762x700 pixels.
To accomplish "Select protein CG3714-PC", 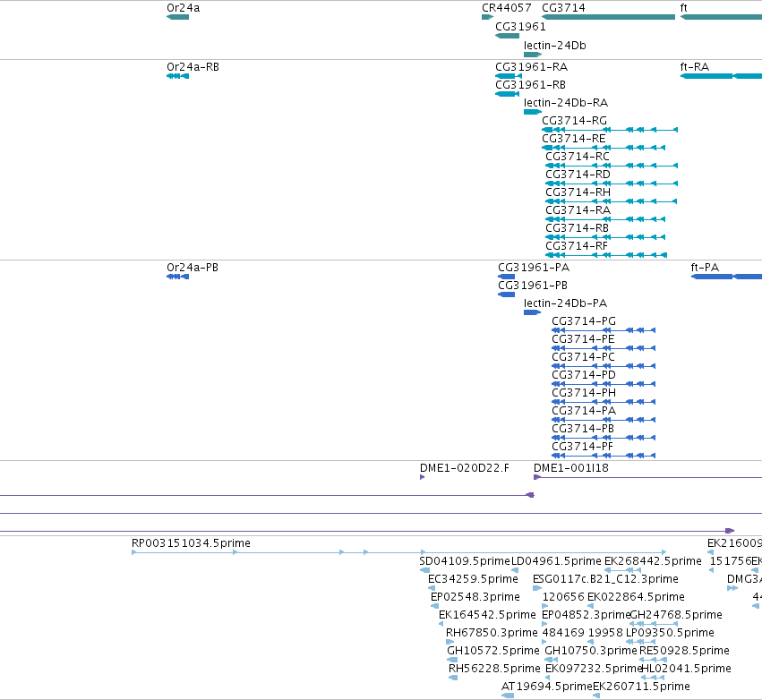I will click(604, 366).
